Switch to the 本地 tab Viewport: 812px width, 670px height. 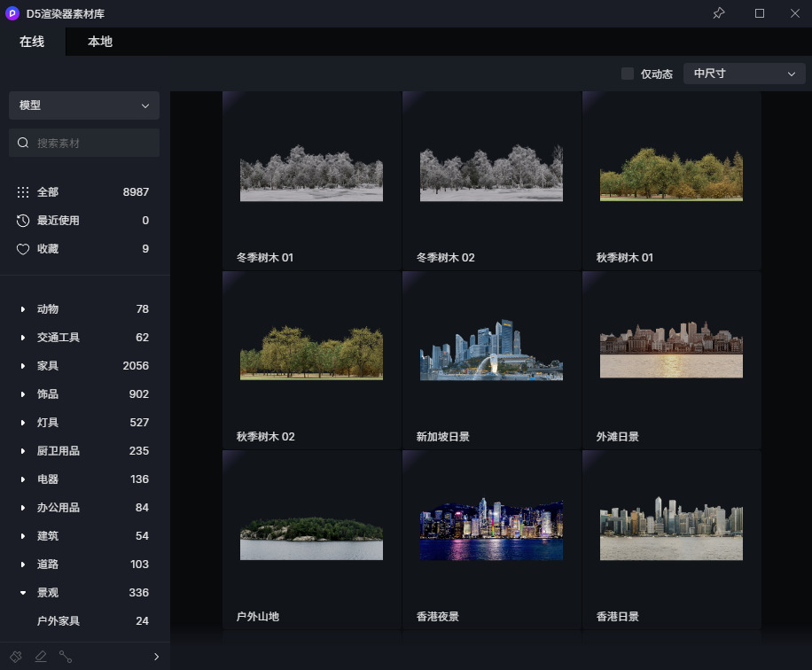point(100,42)
